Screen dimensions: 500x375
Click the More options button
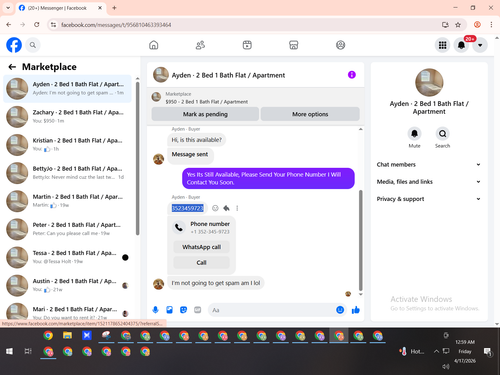pos(310,114)
